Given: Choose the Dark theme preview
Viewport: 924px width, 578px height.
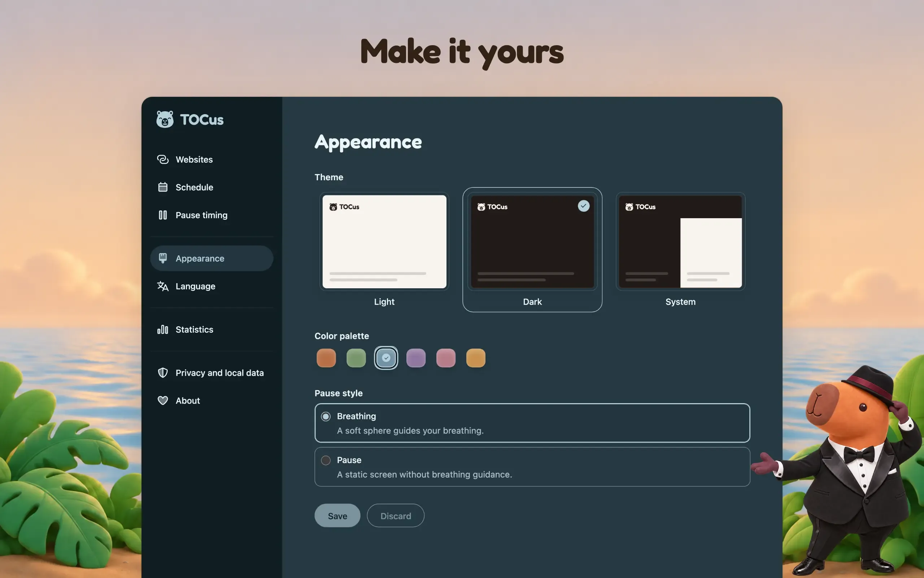Looking at the screenshot, I should [x=532, y=241].
